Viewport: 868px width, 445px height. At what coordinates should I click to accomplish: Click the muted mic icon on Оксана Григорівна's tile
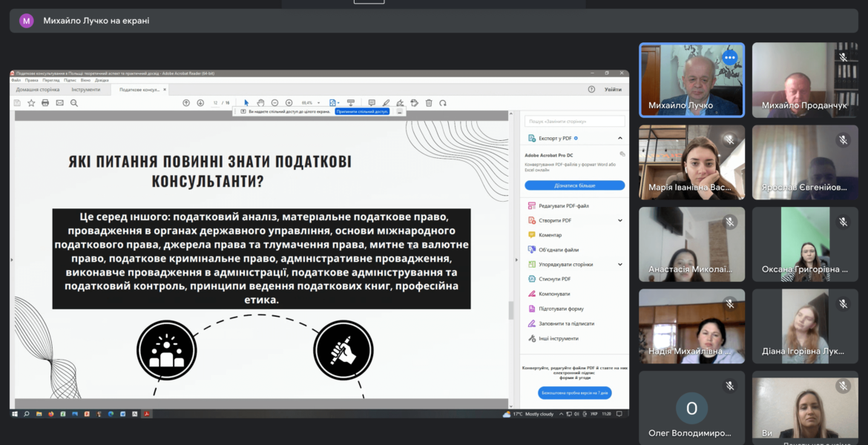843,222
